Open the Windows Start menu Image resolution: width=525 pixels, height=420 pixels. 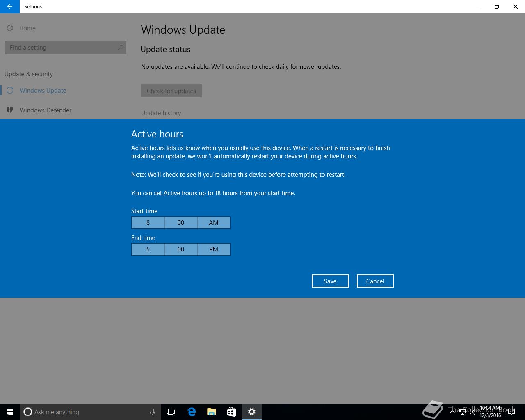(x=10, y=412)
